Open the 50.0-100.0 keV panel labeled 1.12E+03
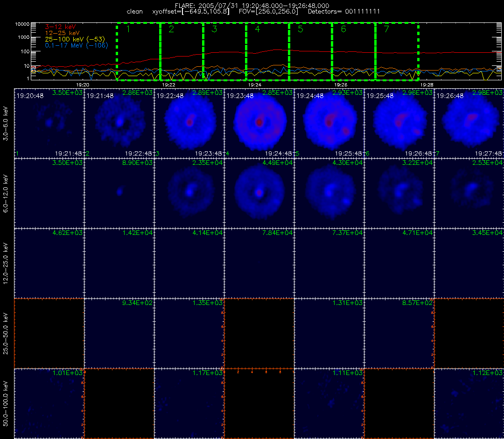The height and width of the screenshot is (439, 504). [469, 404]
